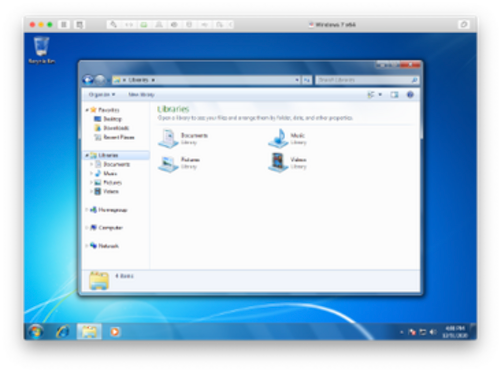Viewport: 500px width, 372px height.
Task: Show hidden tray icons arrow
Action: (x=402, y=332)
